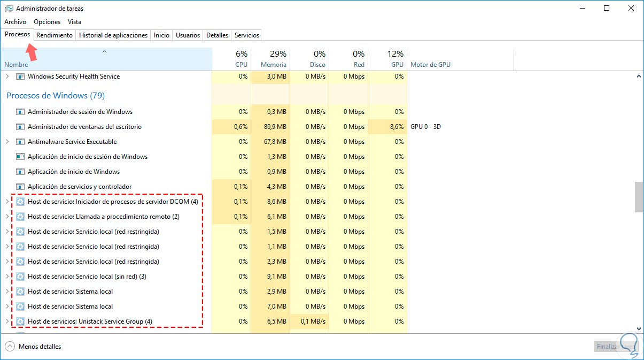Click gear icon of Llamada a procedimiento remoto

(20, 217)
